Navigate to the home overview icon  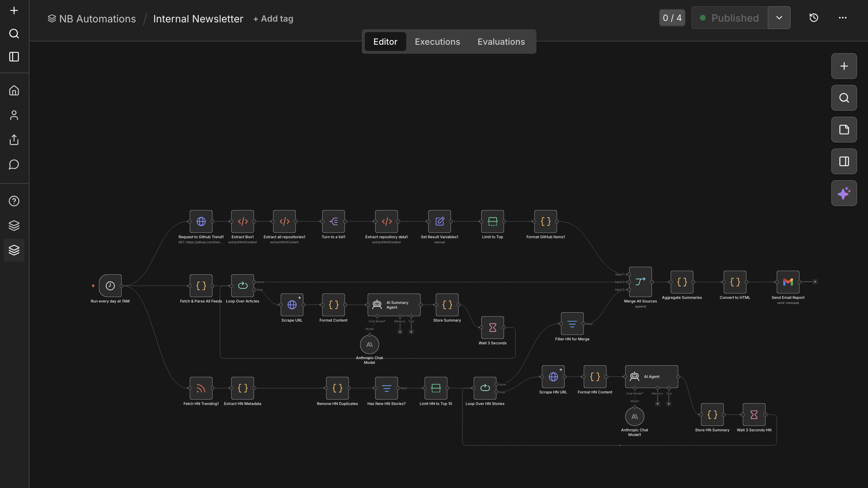(x=14, y=90)
